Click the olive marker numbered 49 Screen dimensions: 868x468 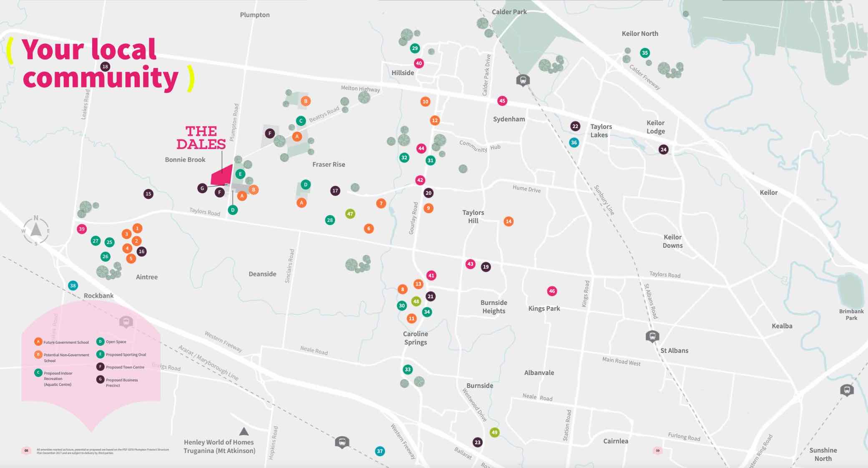tap(494, 432)
